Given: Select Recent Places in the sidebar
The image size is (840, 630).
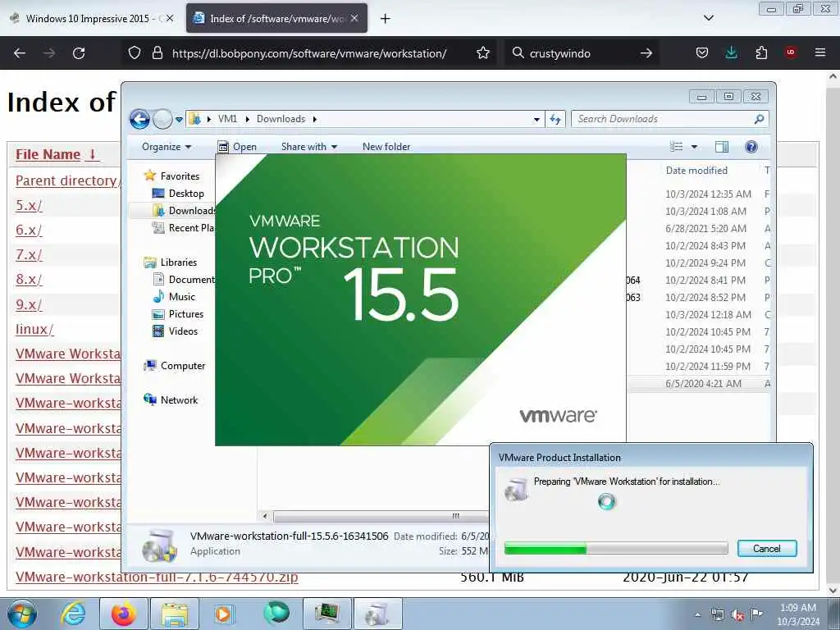Looking at the screenshot, I should click(183, 228).
